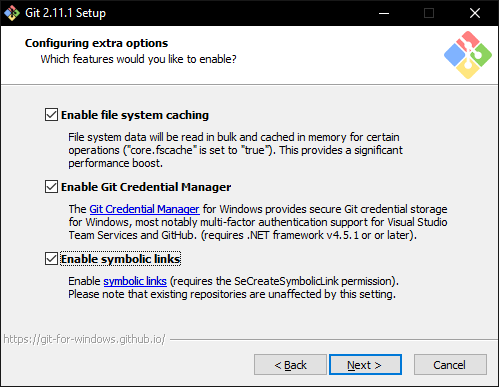
Task: Click the Git icon in the title bar
Action: [x=12, y=13]
